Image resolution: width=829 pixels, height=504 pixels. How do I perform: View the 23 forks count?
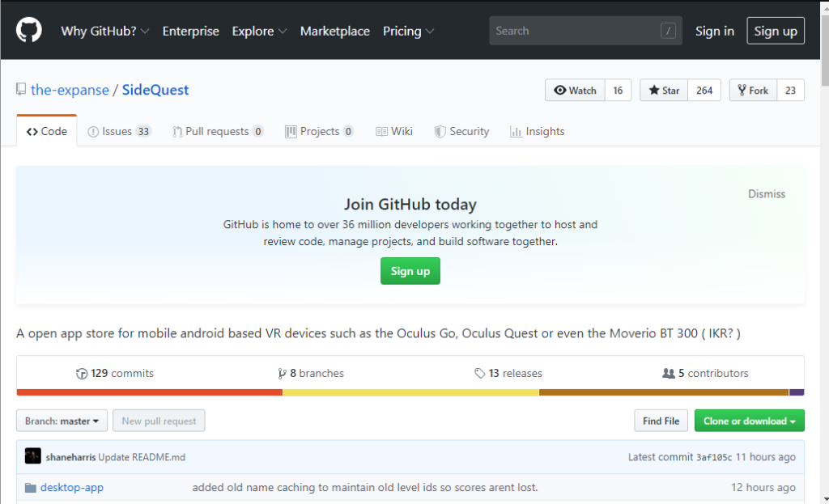pyautogui.click(x=790, y=91)
